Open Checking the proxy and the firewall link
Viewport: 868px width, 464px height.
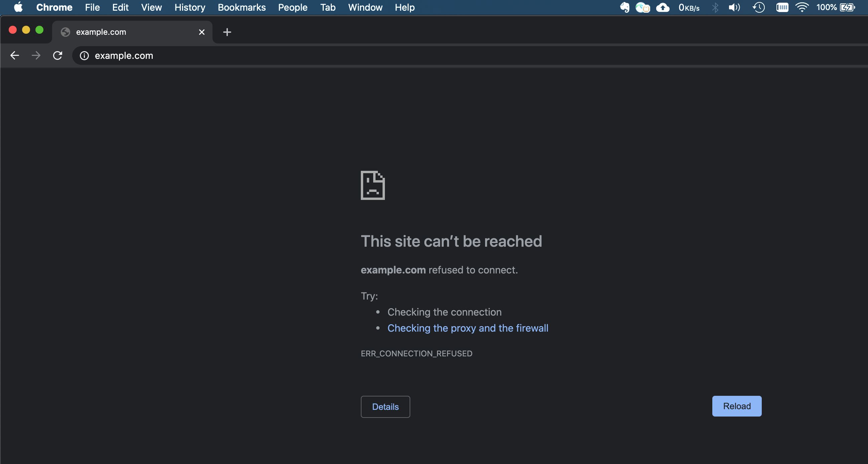tap(468, 328)
